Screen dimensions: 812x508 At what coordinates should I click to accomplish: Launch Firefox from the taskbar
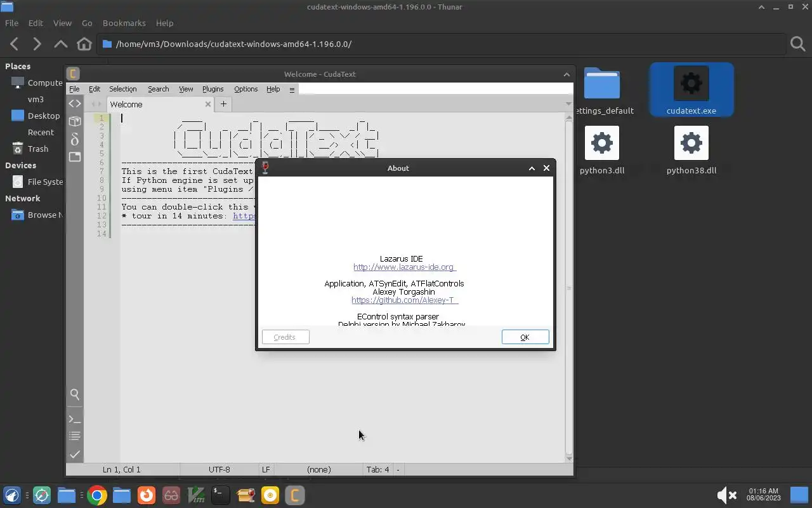[x=147, y=495]
